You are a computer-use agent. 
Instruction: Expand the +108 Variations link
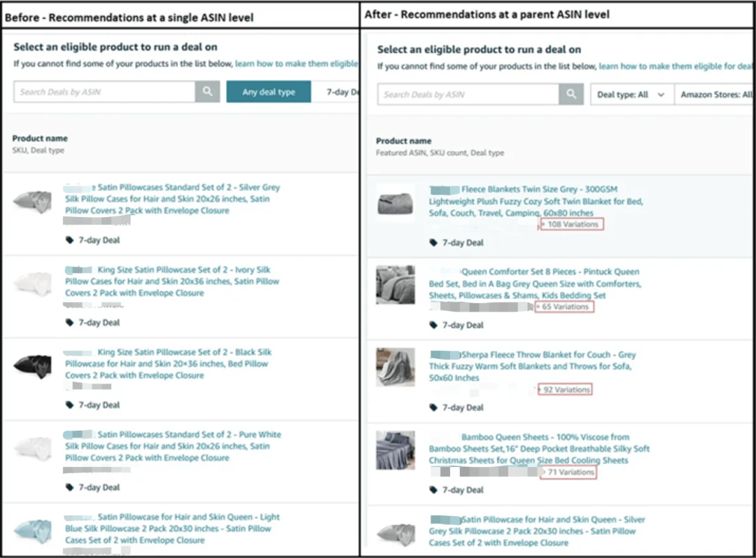(570, 225)
